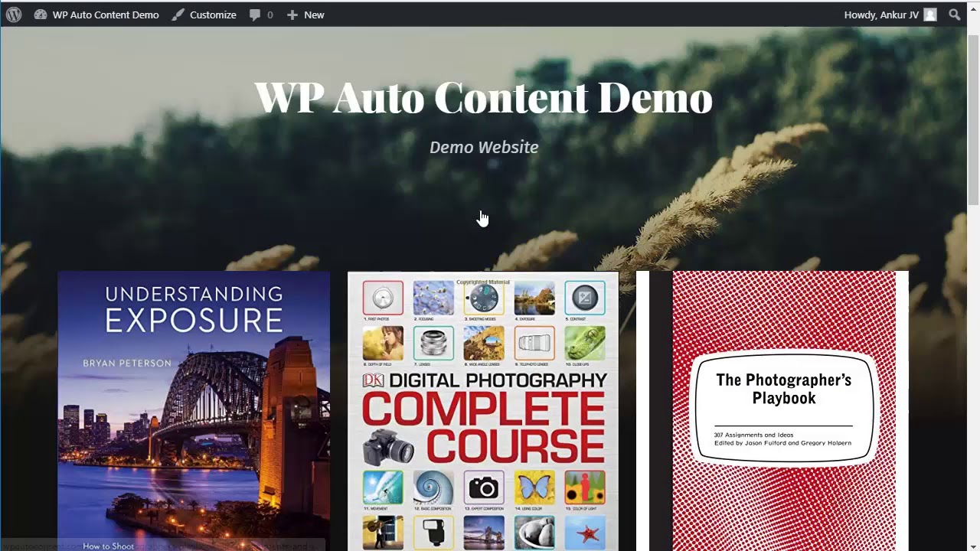Viewport: 980px width, 551px height.
Task: Open The Photographer's Playbook book cover
Action: click(773, 411)
